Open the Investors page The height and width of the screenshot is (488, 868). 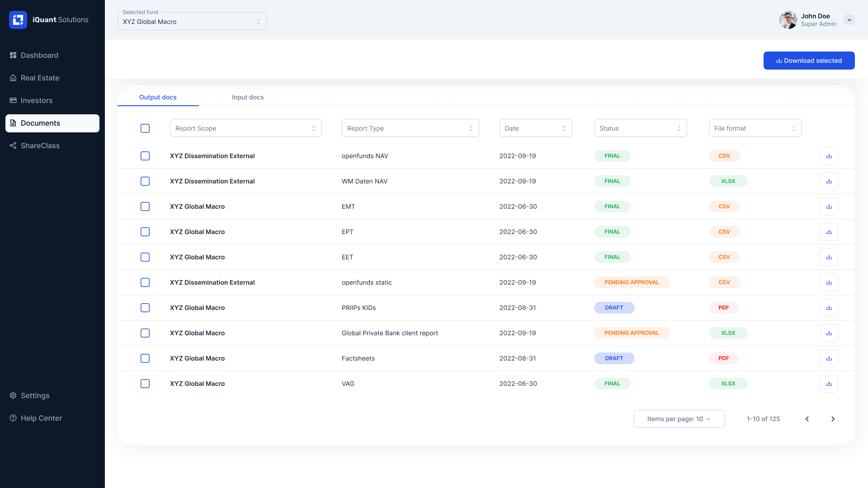52,100
